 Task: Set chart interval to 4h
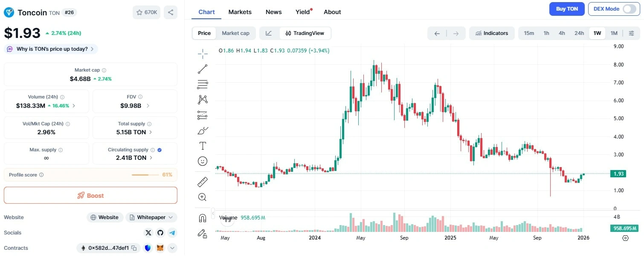(x=562, y=33)
